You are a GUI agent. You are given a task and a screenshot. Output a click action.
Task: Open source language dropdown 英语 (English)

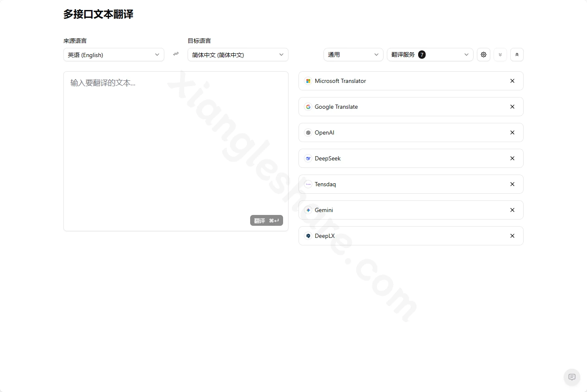(113, 55)
